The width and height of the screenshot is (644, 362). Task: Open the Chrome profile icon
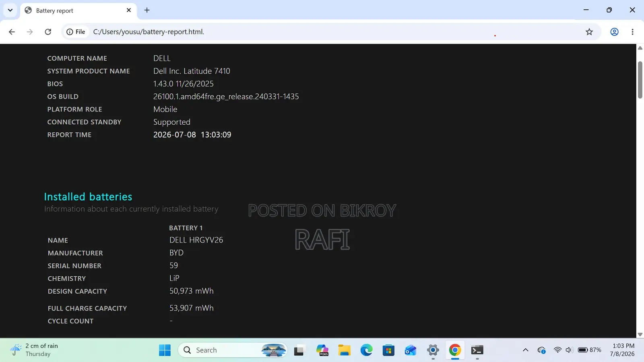tap(614, 32)
